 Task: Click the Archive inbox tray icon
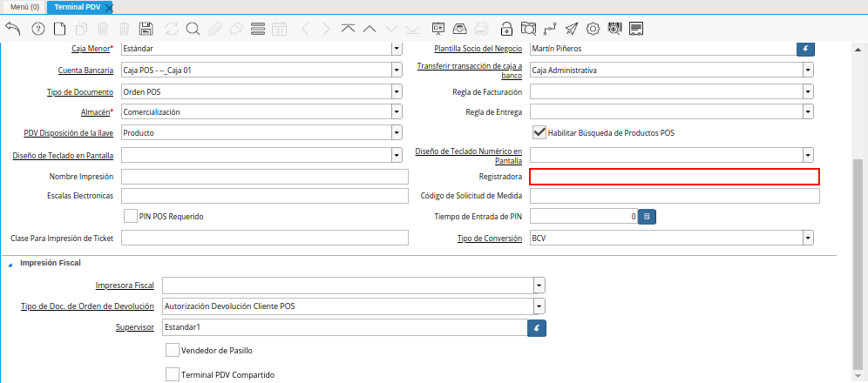(x=460, y=29)
